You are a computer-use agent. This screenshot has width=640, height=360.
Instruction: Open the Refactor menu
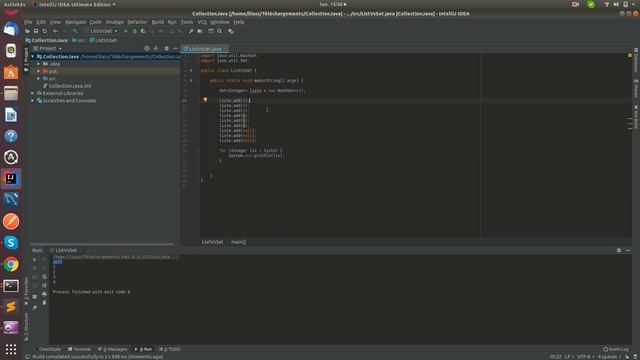click(x=137, y=22)
